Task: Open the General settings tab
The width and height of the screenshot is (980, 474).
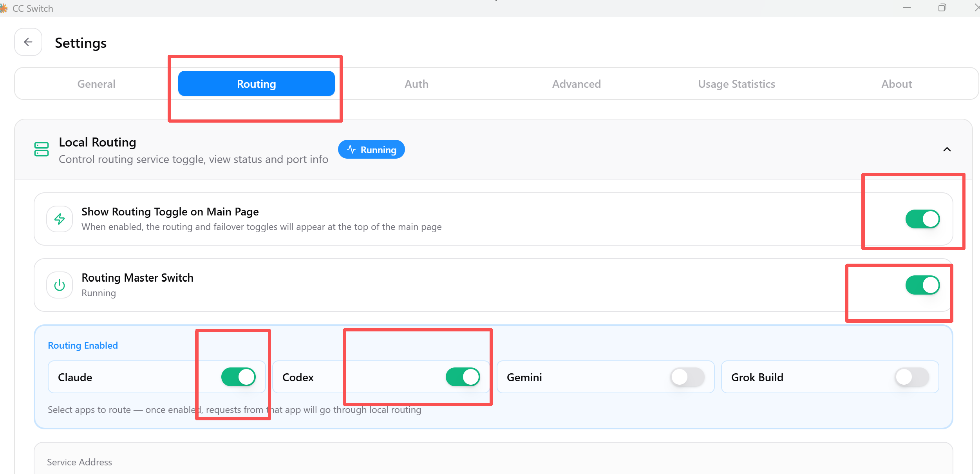Action: click(96, 84)
